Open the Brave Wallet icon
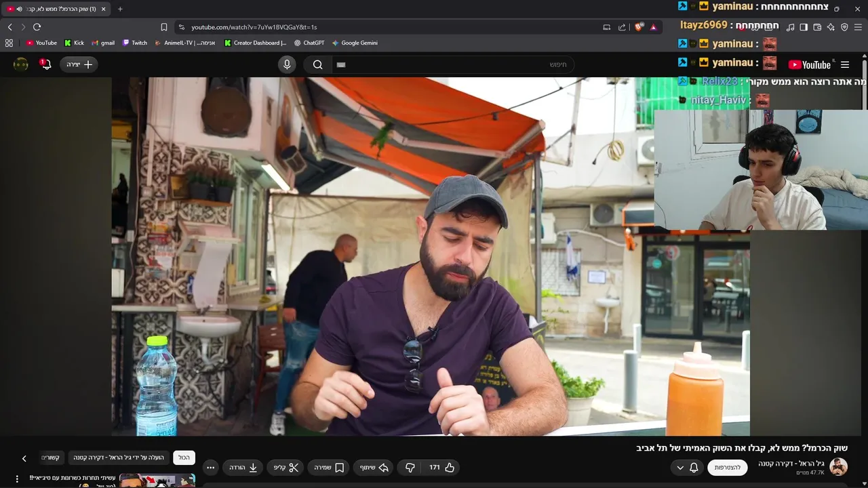The height and width of the screenshot is (488, 868). click(x=817, y=27)
